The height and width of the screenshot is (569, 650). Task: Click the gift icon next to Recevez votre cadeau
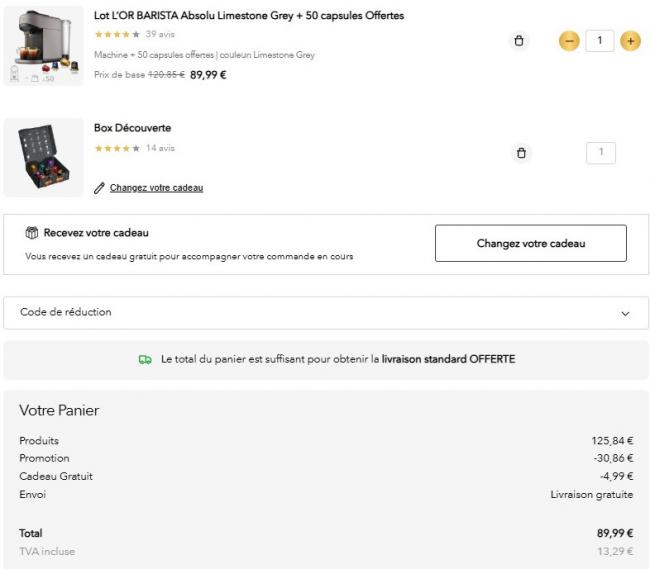pos(32,233)
